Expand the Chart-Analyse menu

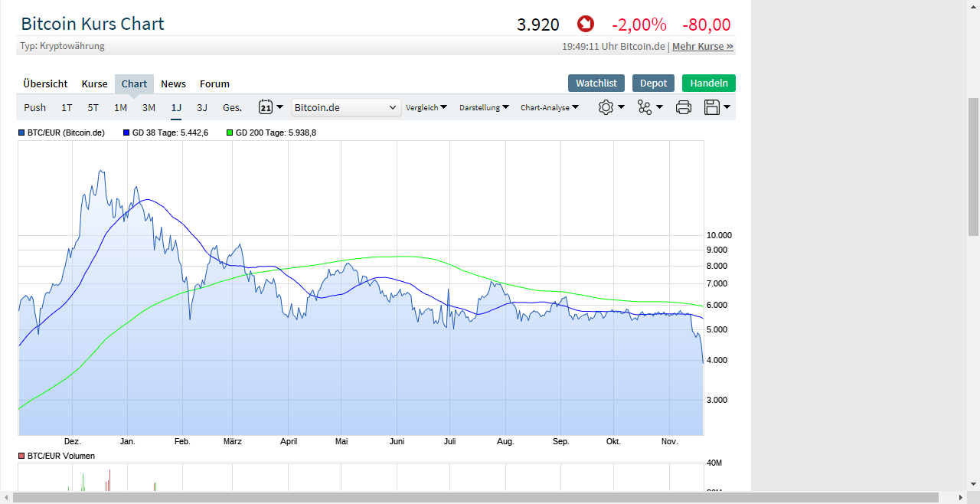click(x=549, y=107)
